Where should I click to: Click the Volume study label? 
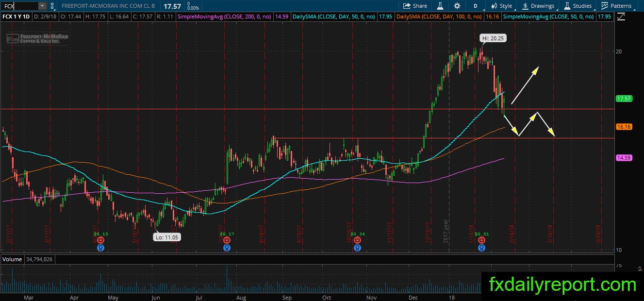click(x=12, y=259)
